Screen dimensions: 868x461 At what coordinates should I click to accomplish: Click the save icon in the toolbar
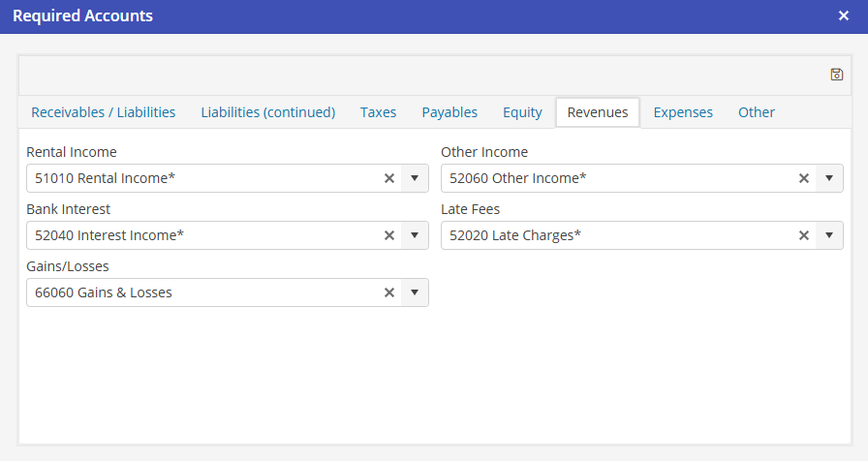[837, 75]
